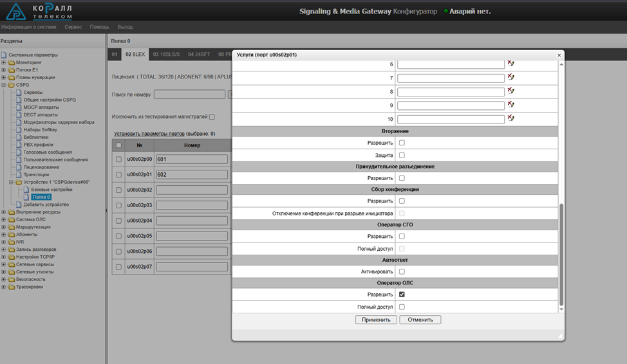
Task: Click the dialog's vertical scrollbar thumb
Action: 561,254
